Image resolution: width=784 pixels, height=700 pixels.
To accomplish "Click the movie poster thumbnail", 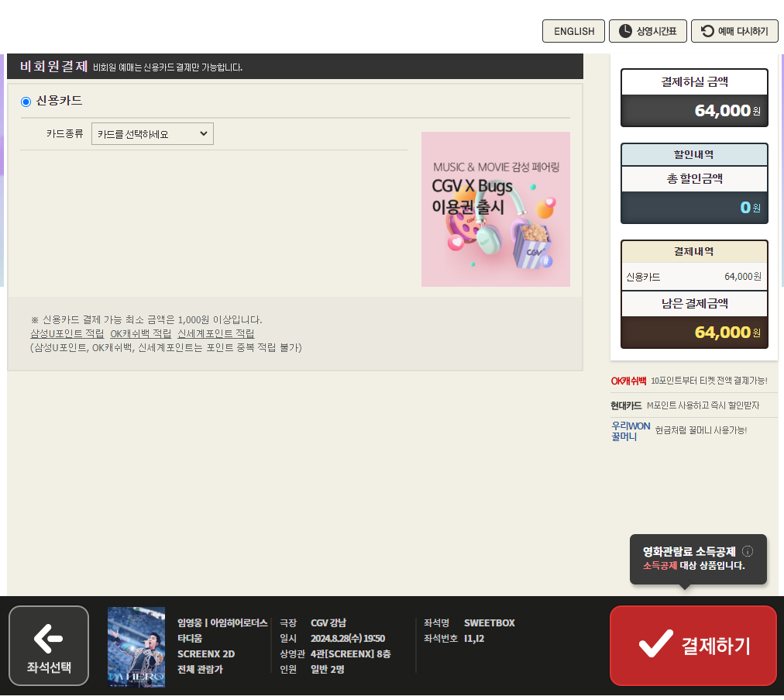I will [136, 647].
